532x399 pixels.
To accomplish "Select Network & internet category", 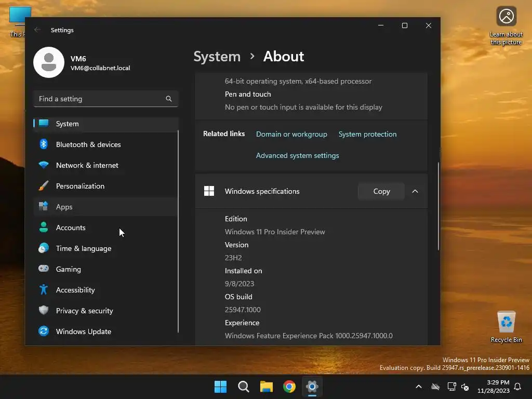I will pos(106,165).
